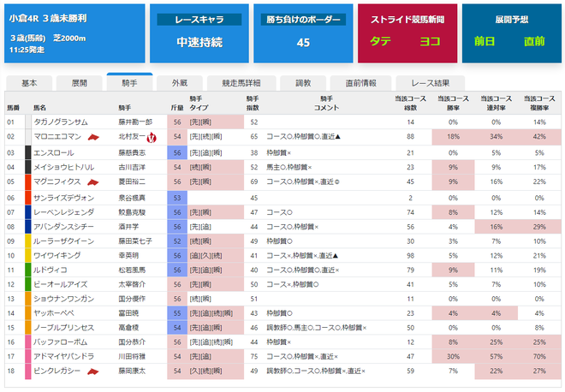Click jockey name 川田将雅
565x392 pixels.
tap(132, 357)
